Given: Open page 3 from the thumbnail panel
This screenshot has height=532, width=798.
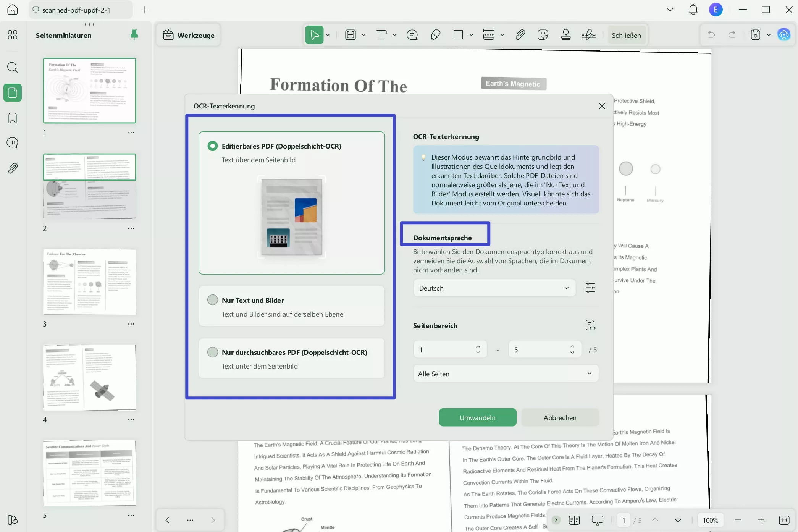Looking at the screenshot, I should pyautogui.click(x=89, y=282).
